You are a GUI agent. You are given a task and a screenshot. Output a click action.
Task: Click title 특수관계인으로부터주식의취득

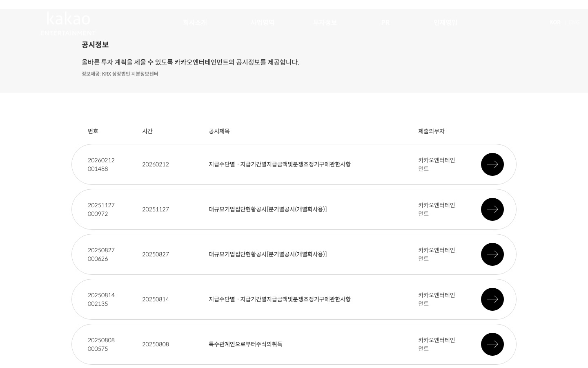(x=245, y=344)
